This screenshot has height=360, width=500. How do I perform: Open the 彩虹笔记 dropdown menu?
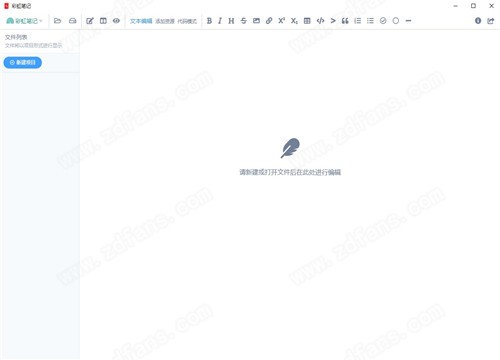click(25, 21)
